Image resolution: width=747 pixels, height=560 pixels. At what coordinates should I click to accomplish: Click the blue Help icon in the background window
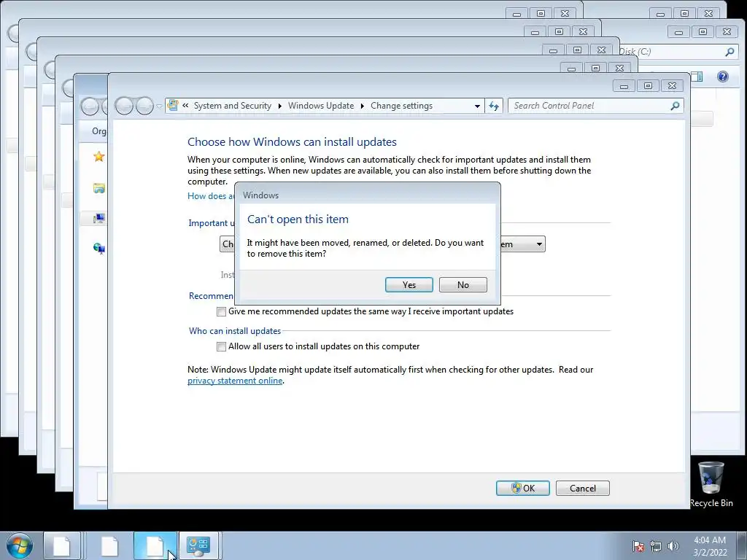(722, 77)
